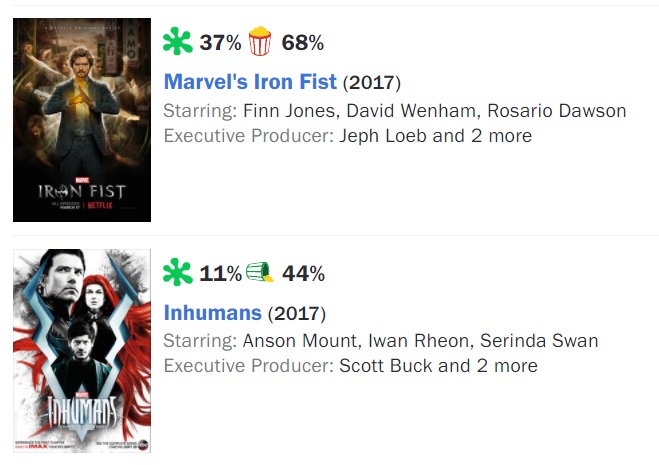
Task: Select Finn Jones in the starring list
Action: (x=289, y=111)
